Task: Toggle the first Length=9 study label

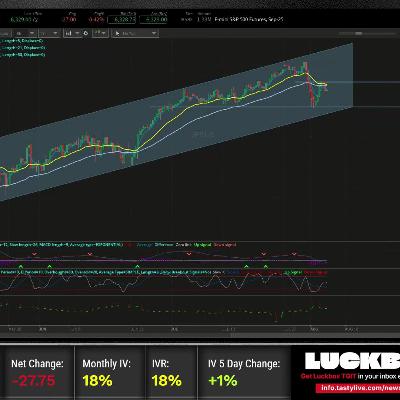Action: tap(22, 41)
